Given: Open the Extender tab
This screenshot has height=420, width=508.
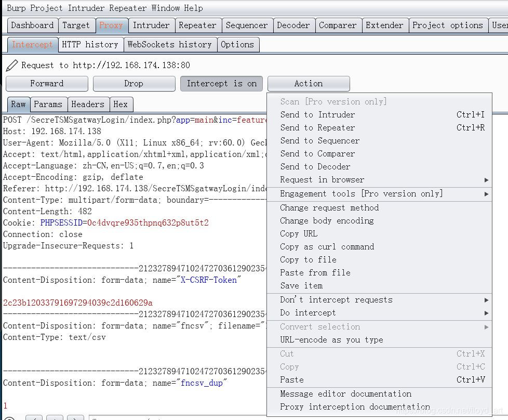Looking at the screenshot, I should (384, 25).
